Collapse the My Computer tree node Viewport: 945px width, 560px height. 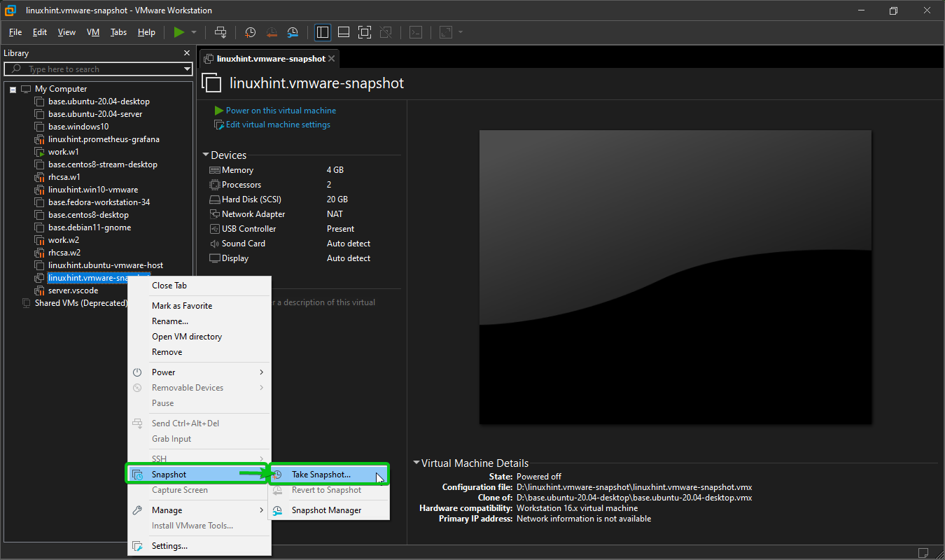13,89
